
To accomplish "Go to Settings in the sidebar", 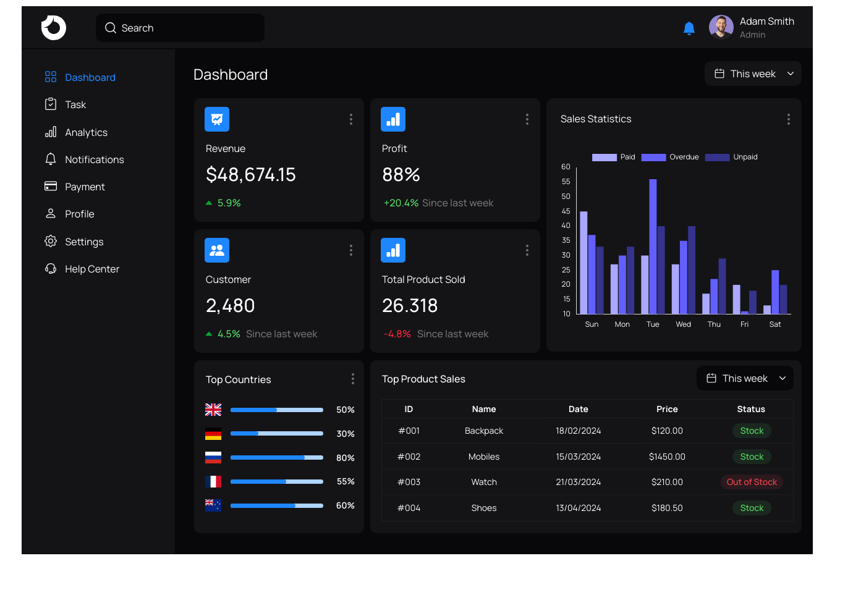I will [x=84, y=242].
